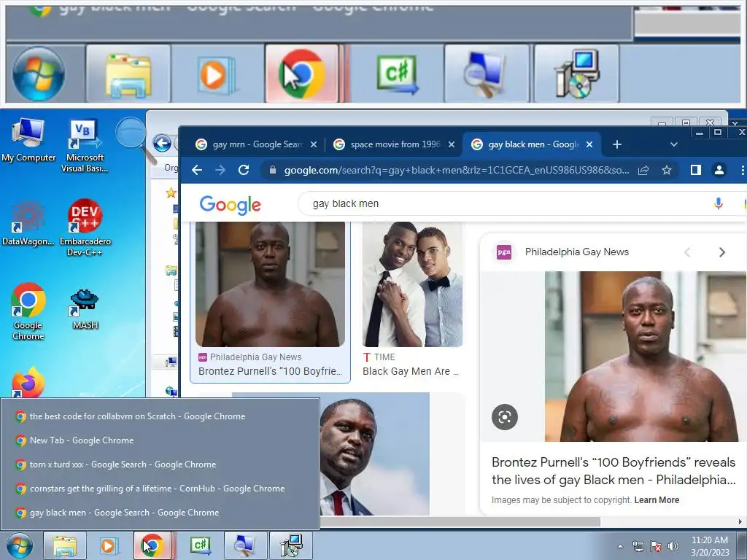
Task: Click the Learn More copyright link
Action: (x=657, y=500)
